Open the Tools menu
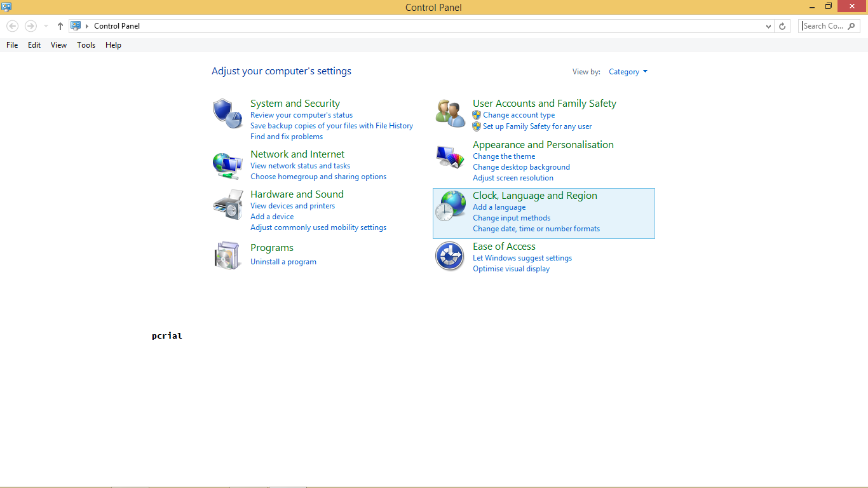Viewport: 868px width, 488px height. click(86, 44)
